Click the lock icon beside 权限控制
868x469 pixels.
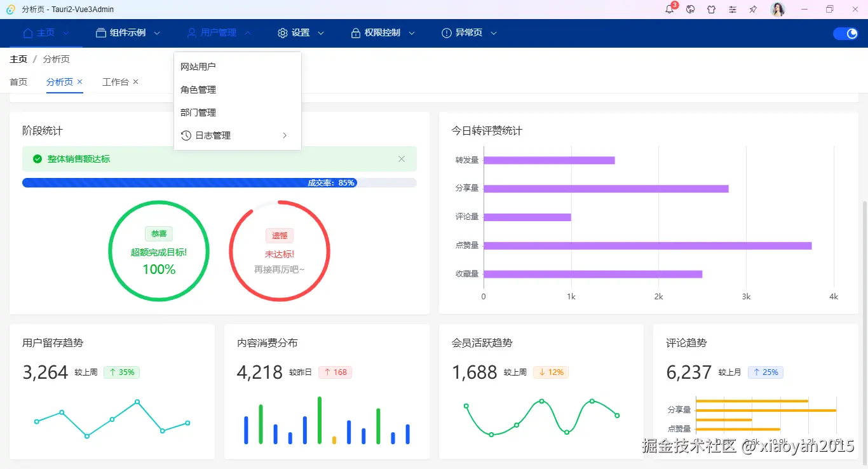(356, 32)
